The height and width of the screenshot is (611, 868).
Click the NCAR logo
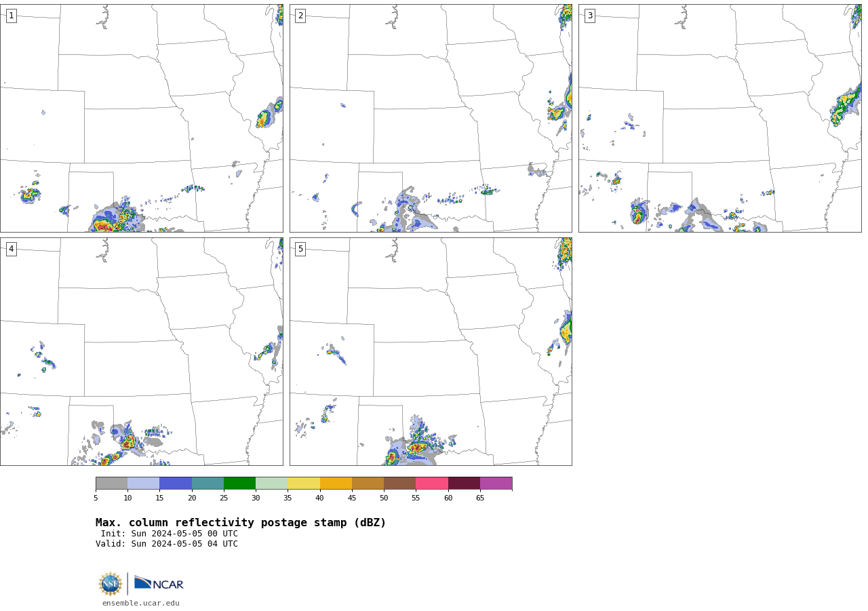tap(159, 583)
